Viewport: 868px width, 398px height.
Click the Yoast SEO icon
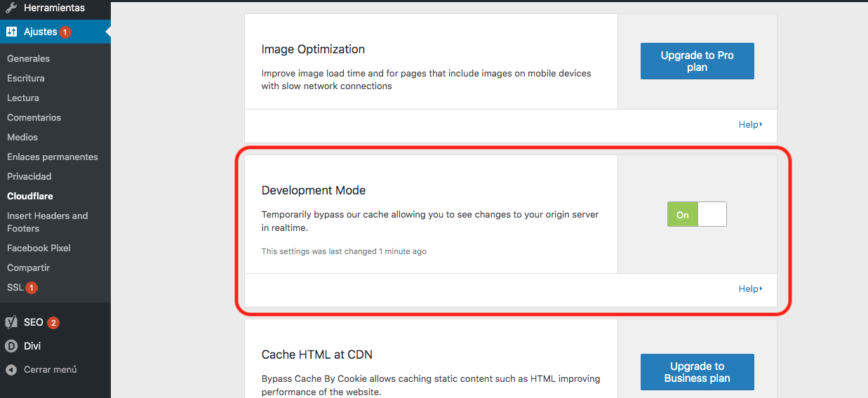point(11,323)
